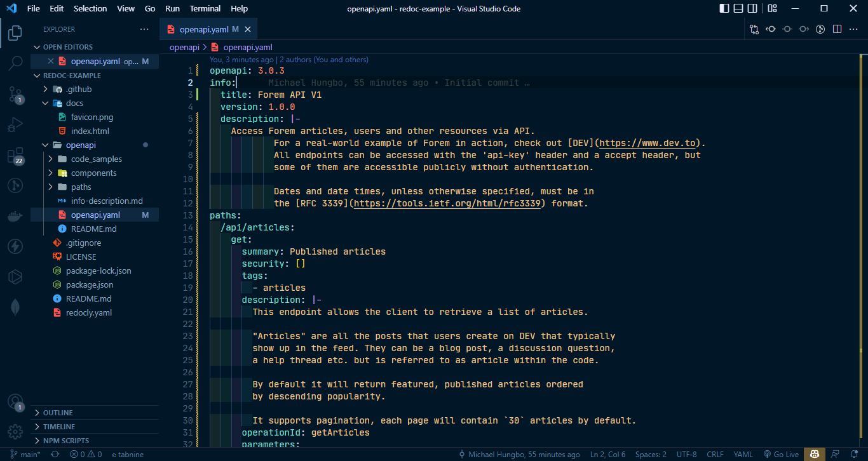Image resolution: width=868 pixels, height=461 pixels.
Task: Open the Extensions view
Action: (x=15, y=155)
